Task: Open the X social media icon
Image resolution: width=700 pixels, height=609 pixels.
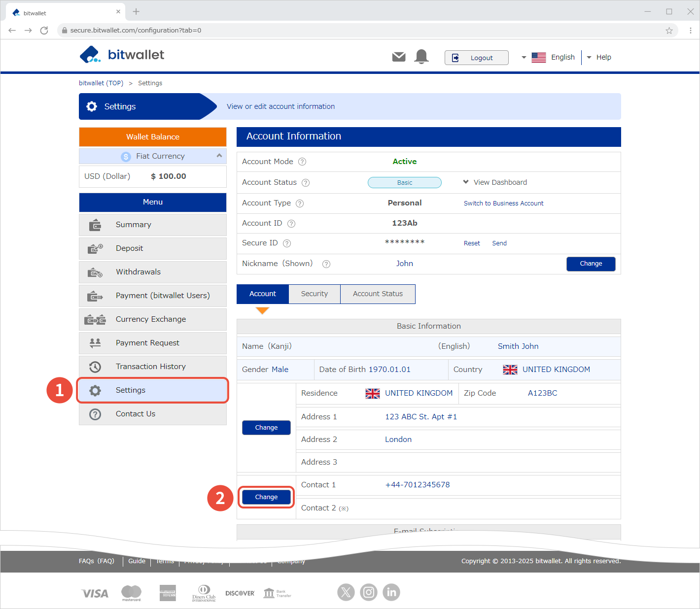Action: [x=346, y=592]
